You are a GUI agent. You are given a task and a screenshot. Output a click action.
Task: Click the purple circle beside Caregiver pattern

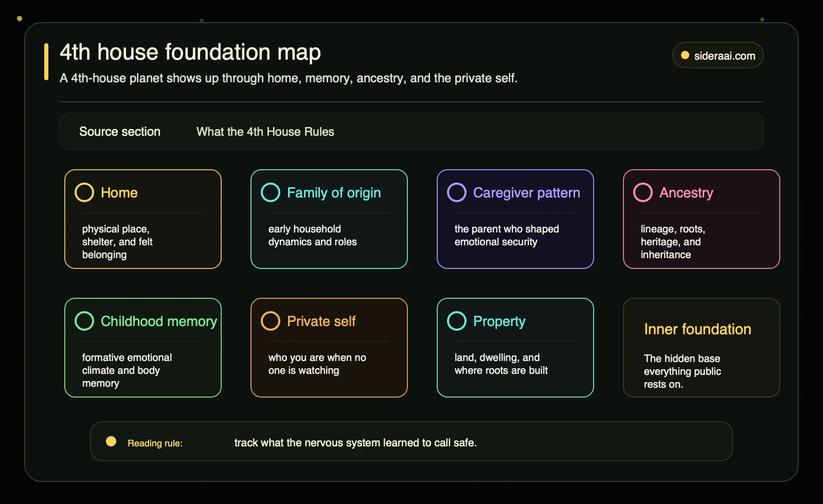click(457, 192)
